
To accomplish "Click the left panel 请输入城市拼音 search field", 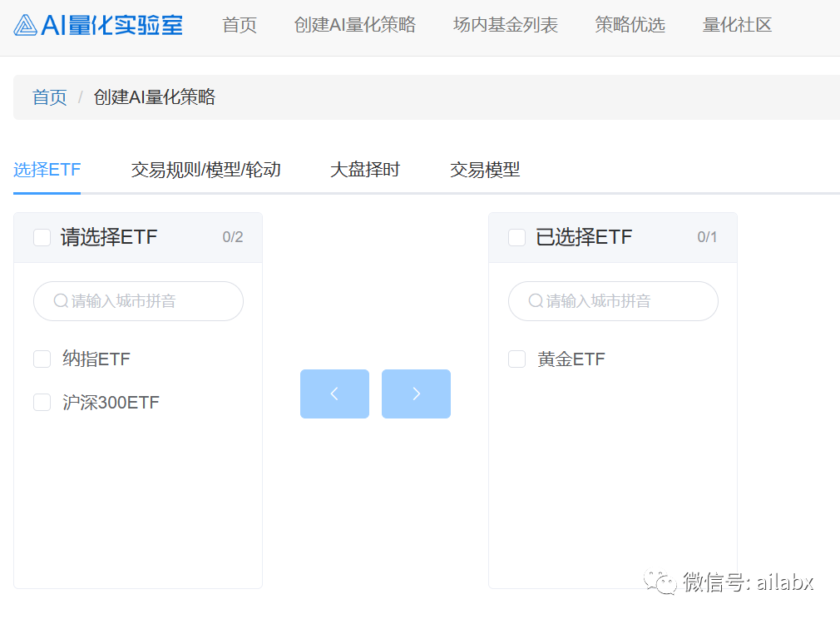I will 138,301.
